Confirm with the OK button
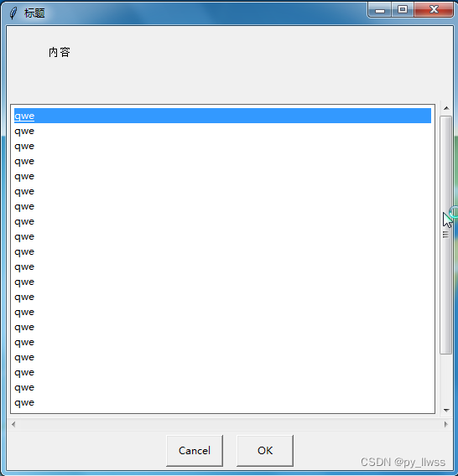Viewport: 458px width, 476px height. tap(265, 451)
